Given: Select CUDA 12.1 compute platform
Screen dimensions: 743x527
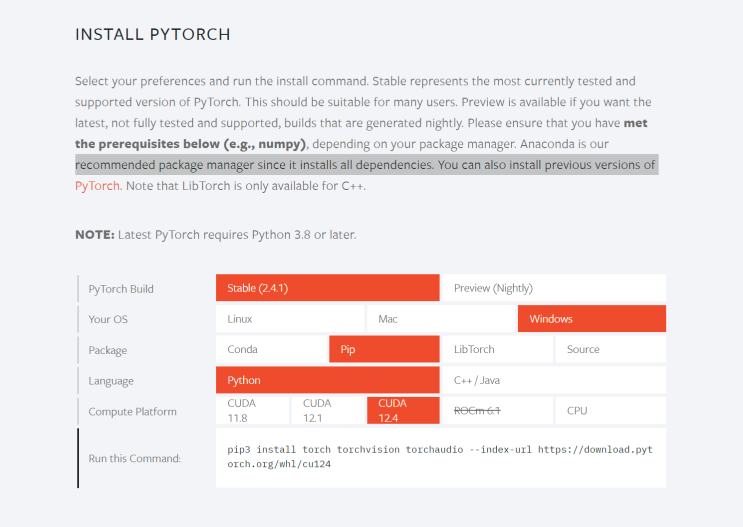Looking at the screenshot, I should click(328, 411).
